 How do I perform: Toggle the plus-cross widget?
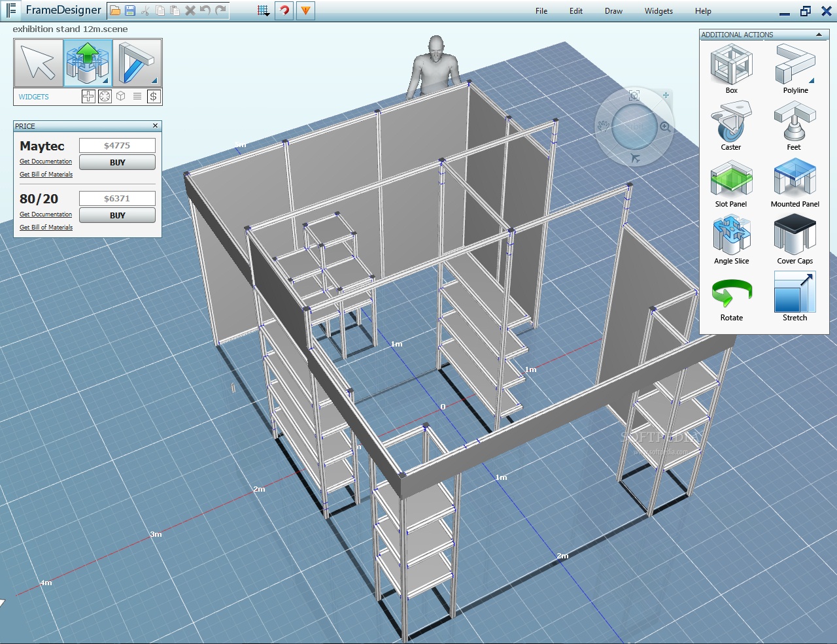coord(88,97)
